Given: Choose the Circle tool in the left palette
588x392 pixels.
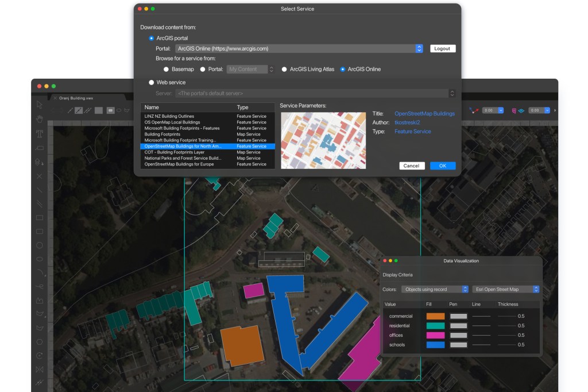Looking at the screenshot, I should coord(40,245).
